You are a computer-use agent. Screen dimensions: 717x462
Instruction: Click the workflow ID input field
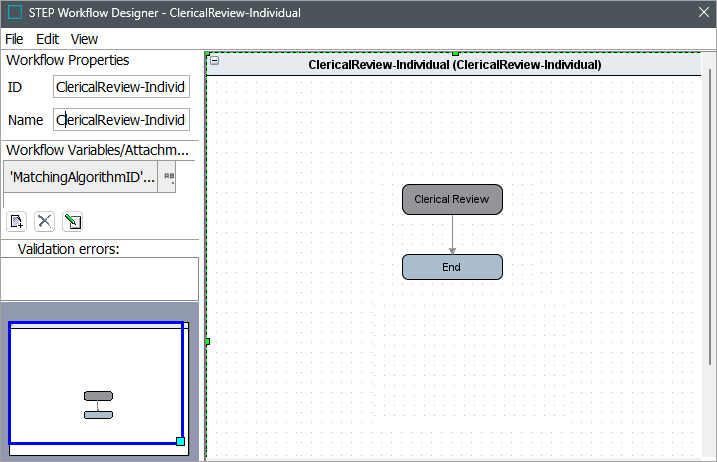point(121,87)
